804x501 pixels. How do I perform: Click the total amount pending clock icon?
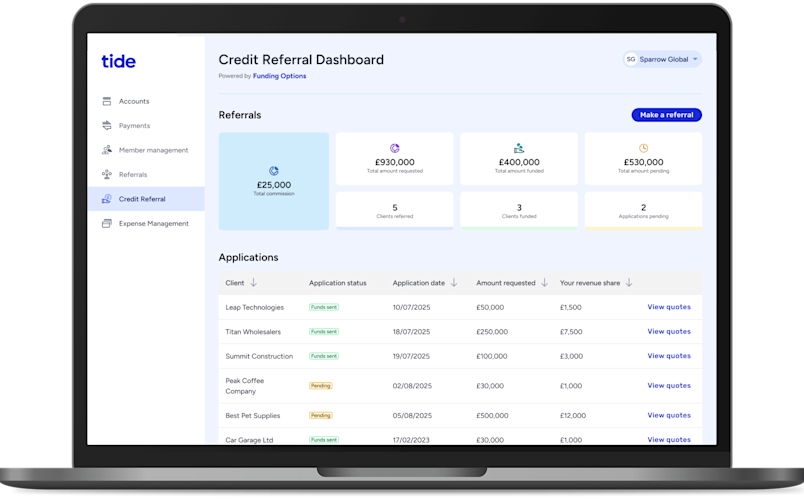coord(644,148)
